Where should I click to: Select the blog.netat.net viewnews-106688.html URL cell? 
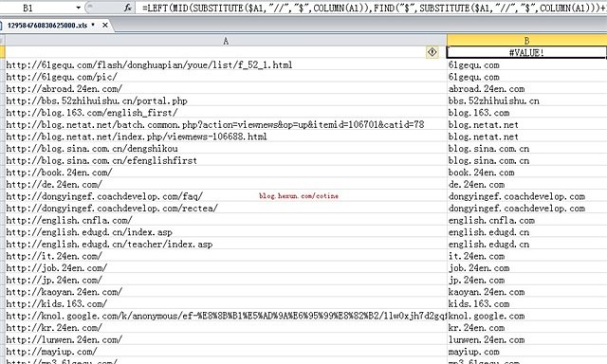coord(226,136)
